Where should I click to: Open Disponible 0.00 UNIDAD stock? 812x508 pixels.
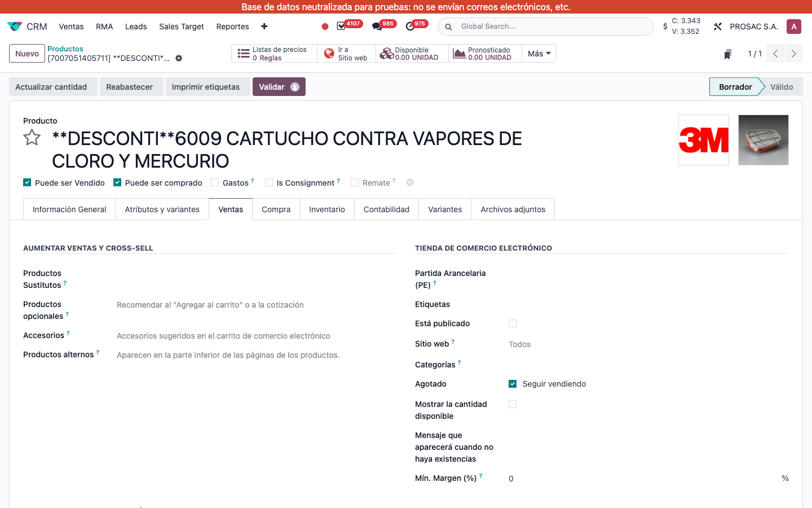[x=412, y=54]
